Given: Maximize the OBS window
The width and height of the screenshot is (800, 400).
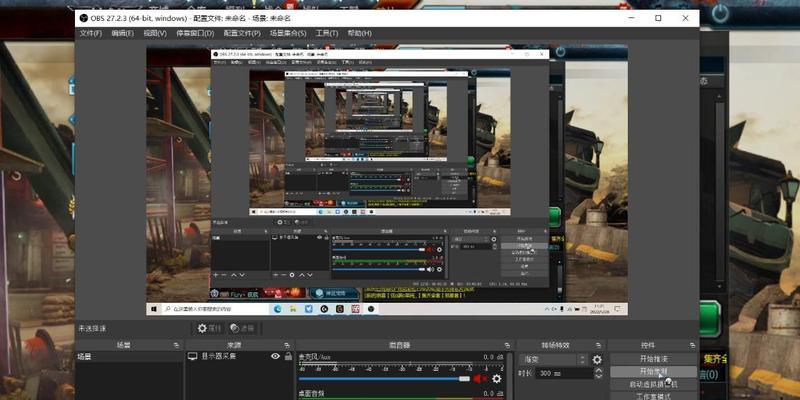Looking at the screenshot, I should [x=658, y=18].
